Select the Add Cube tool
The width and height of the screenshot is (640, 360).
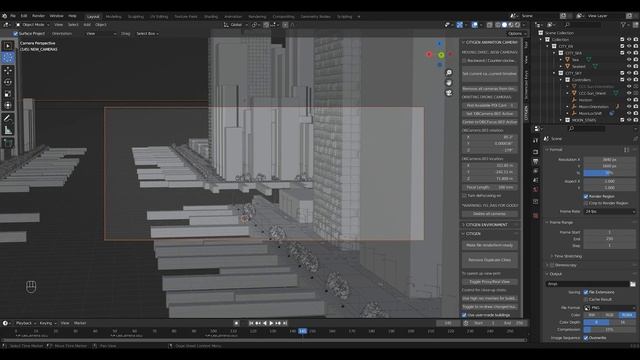pos(8,143)
